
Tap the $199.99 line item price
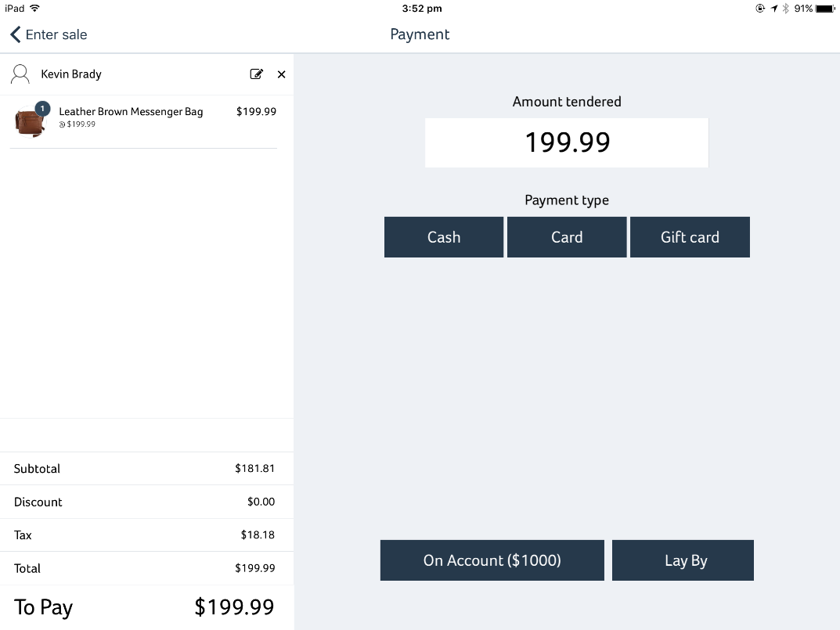coord(256,111)
